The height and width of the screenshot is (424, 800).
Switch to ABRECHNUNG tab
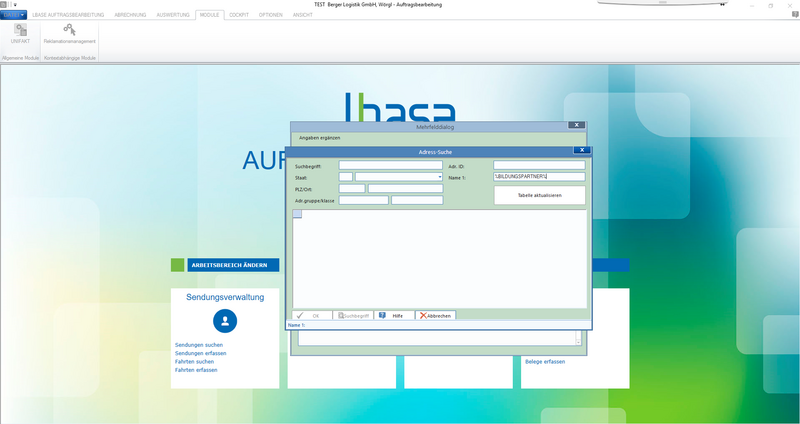tap(130, 15)
